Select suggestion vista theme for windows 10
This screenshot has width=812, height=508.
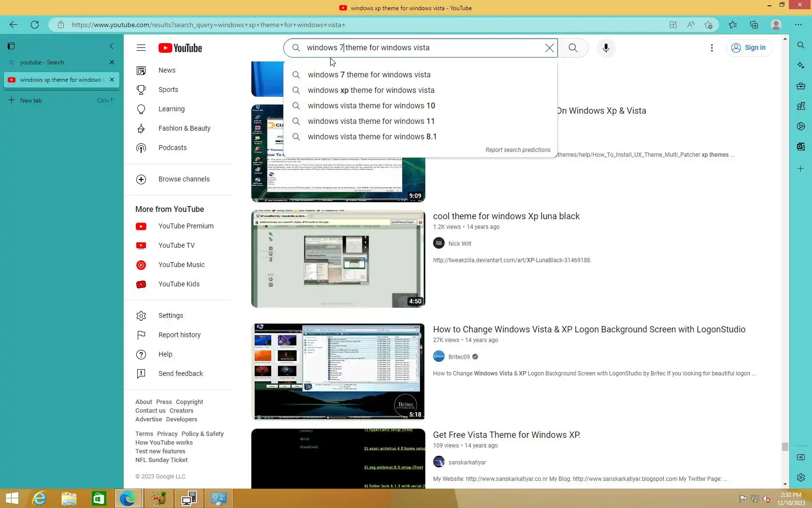tap(420, 106)
